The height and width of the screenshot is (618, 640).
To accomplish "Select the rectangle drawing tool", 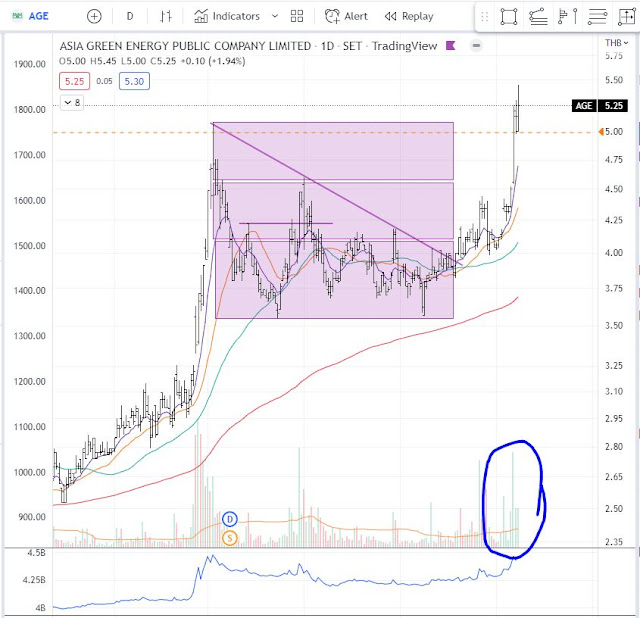I will tap(509, 17).
